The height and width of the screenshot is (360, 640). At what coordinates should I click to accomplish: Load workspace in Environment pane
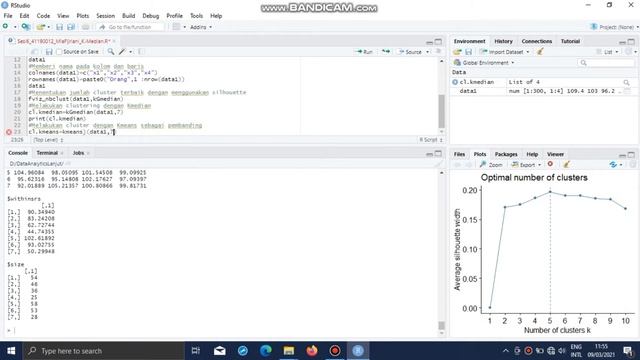tap(458, 52)
